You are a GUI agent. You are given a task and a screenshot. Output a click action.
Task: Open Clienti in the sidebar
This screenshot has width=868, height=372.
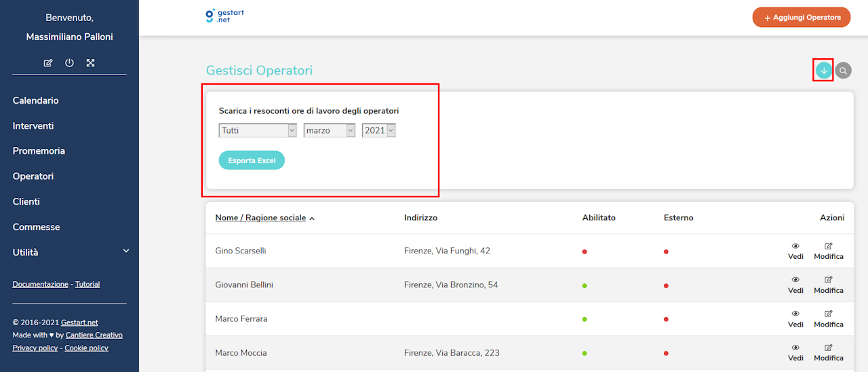26,201
